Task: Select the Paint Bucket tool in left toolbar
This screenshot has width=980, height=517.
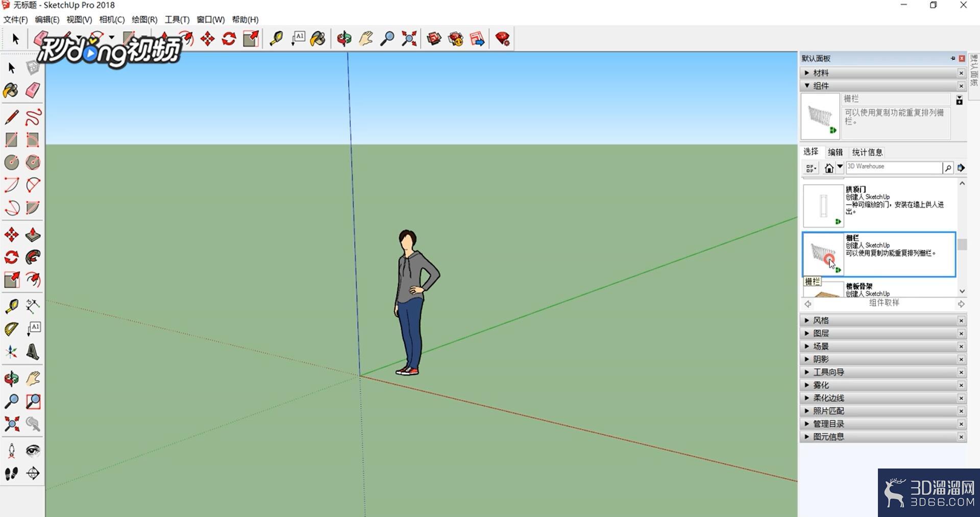Action: [x=11, y=91]
